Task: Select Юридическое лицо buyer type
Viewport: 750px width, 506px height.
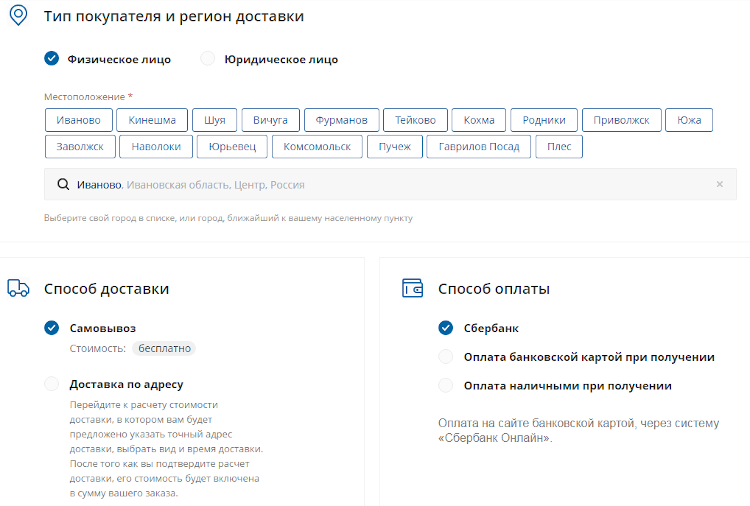Action: pos(208,59)
